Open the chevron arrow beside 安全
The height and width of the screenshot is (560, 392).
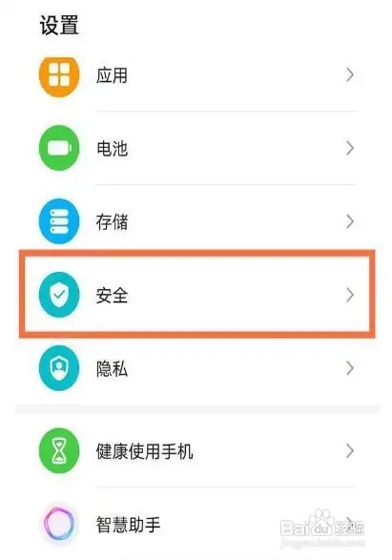350,295
